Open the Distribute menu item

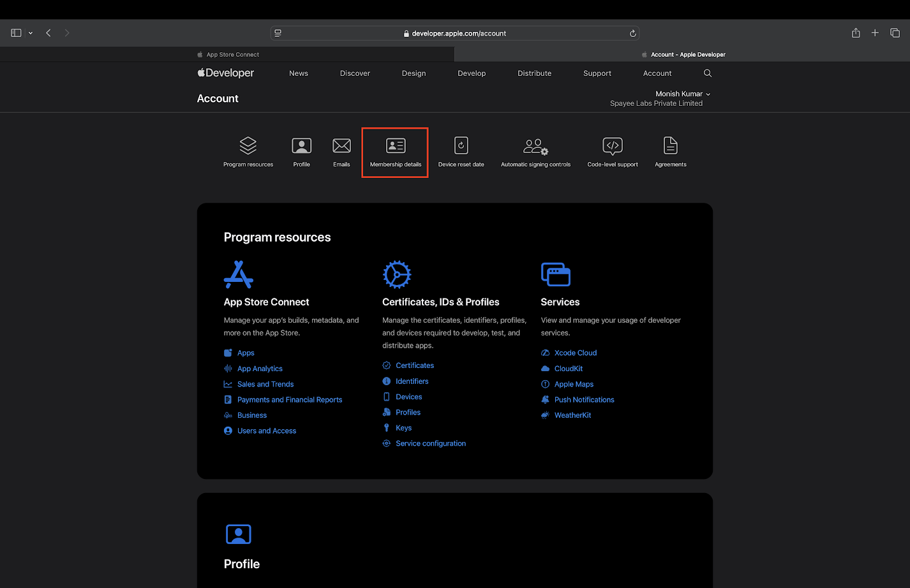[x=534, y=73]
